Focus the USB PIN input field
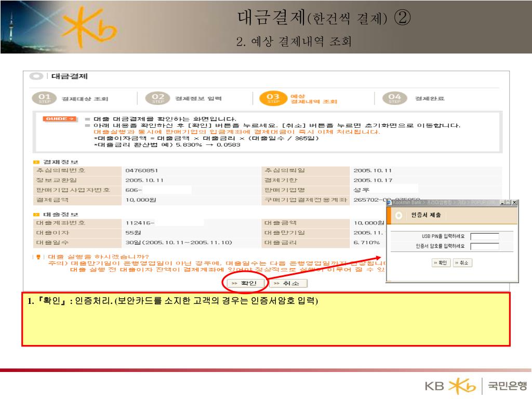This screenshot has height=399, width=532. (x=485, y=236)
